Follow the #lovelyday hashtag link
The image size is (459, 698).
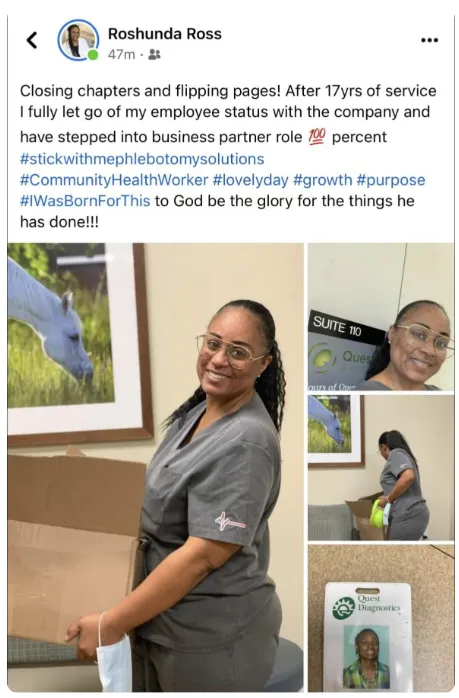pyautogui.click(x=251, y=180)
